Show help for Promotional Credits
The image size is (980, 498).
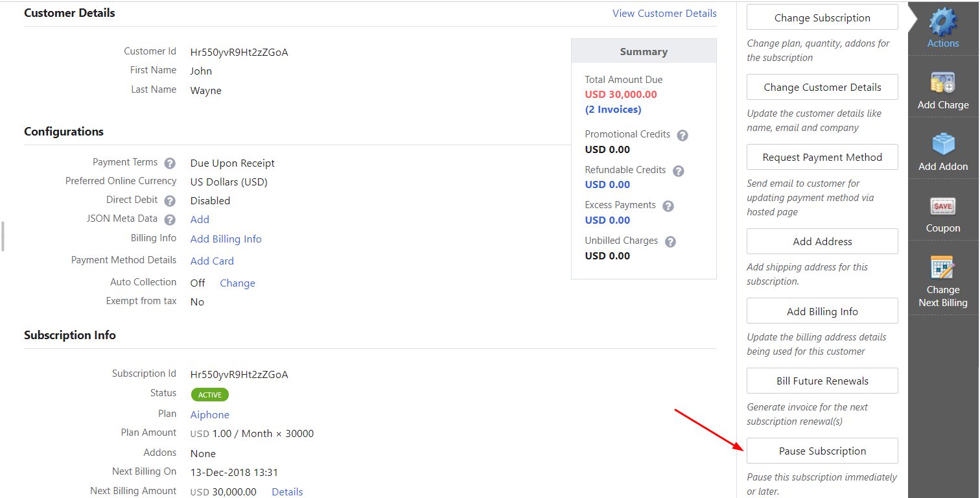click(682, 136)
